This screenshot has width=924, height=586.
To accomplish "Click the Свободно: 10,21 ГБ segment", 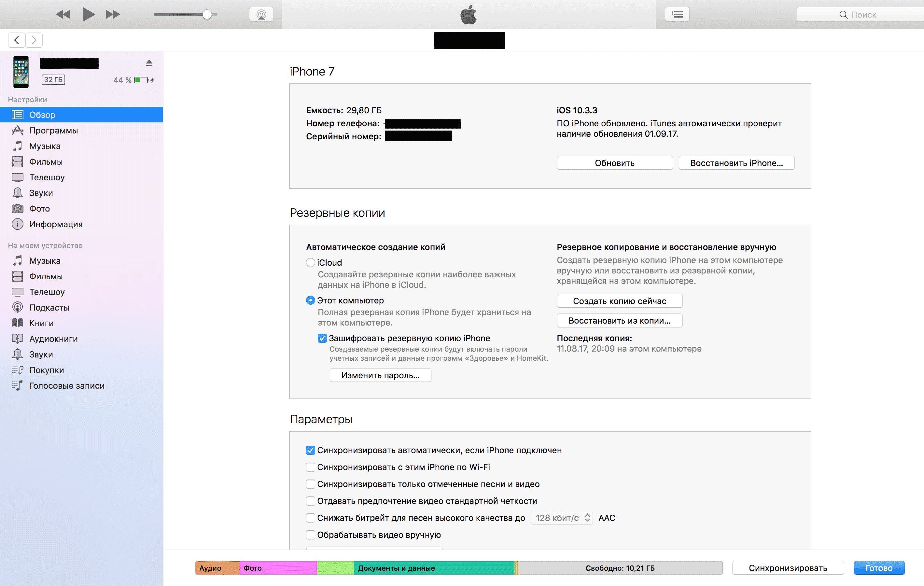I will 620,568.
